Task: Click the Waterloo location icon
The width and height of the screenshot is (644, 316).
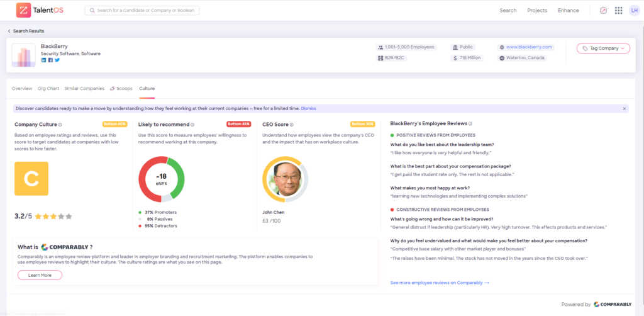Action: [501, 58]
